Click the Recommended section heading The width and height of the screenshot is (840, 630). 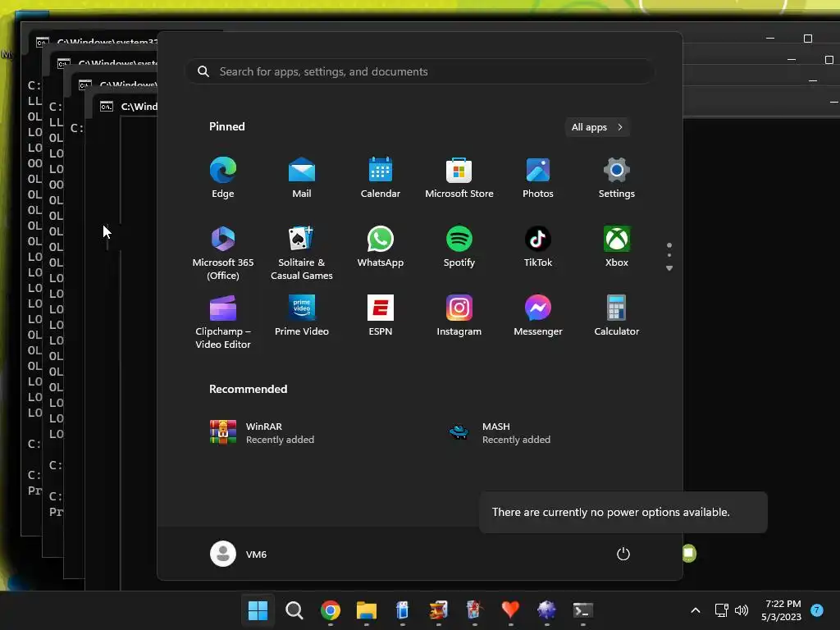click(x=248, y=390)
